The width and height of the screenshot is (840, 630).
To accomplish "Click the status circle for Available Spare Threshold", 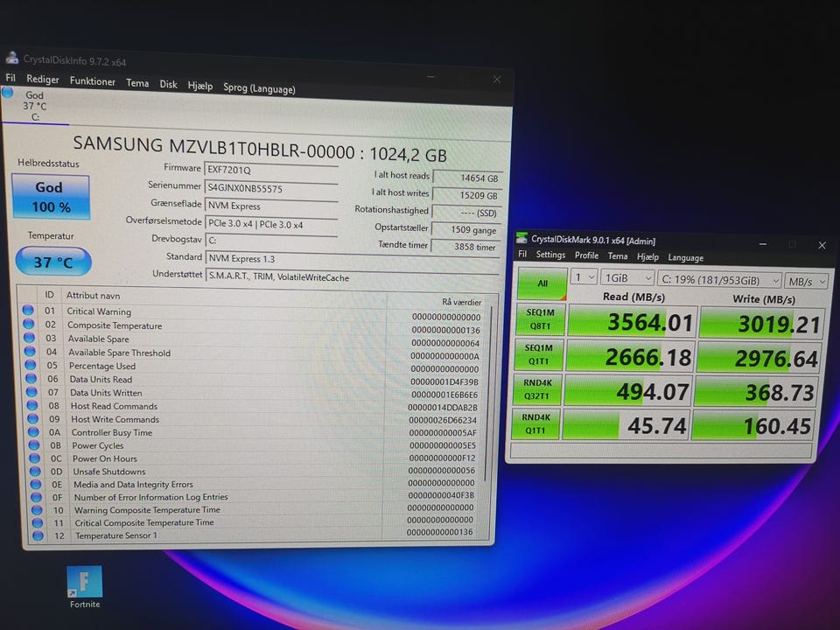I will click(x=30, y=352).
